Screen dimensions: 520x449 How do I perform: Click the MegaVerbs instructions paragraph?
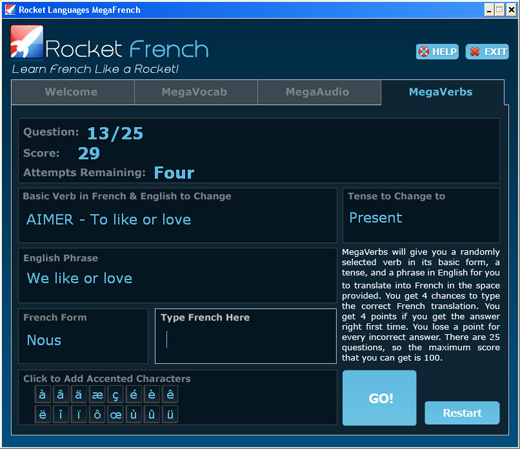[421, 305]
